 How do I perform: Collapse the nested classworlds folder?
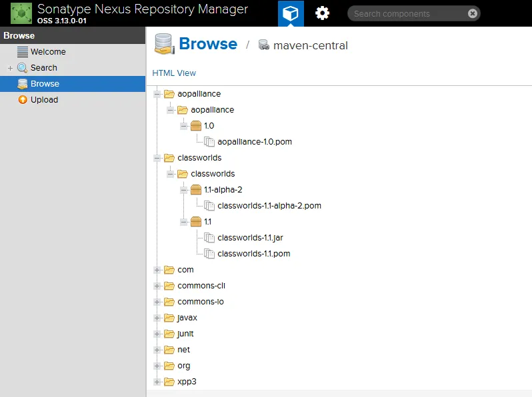tap(170, 174)
